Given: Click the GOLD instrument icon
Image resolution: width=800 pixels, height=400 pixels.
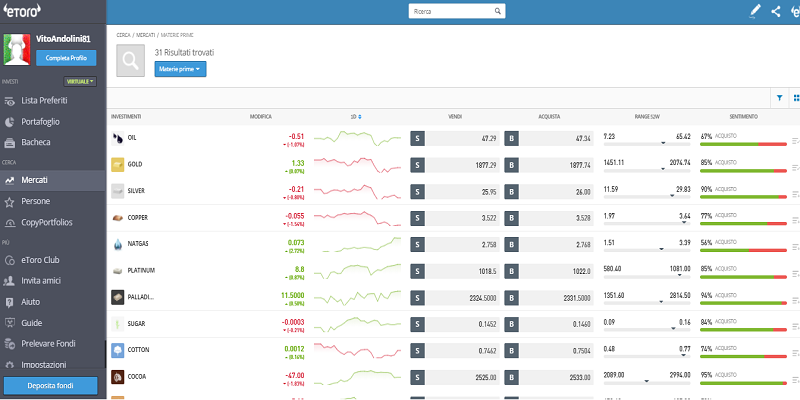Looking at the screenshot, I should click(x=118, y=164).
